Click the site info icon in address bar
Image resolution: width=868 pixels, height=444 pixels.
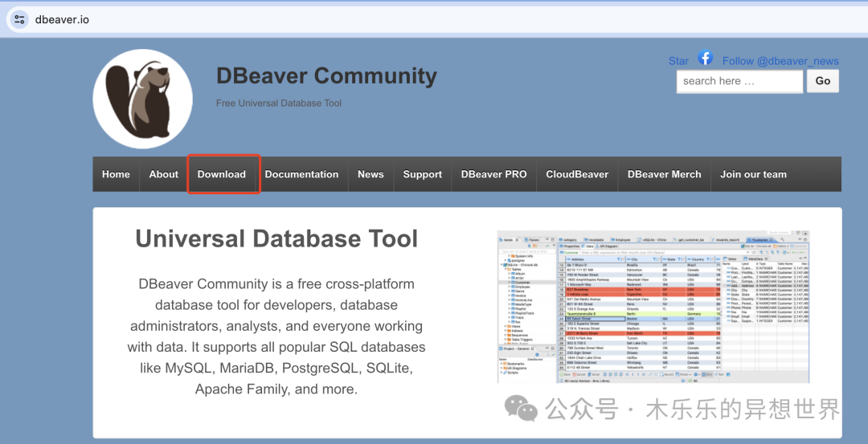[19, 19]
